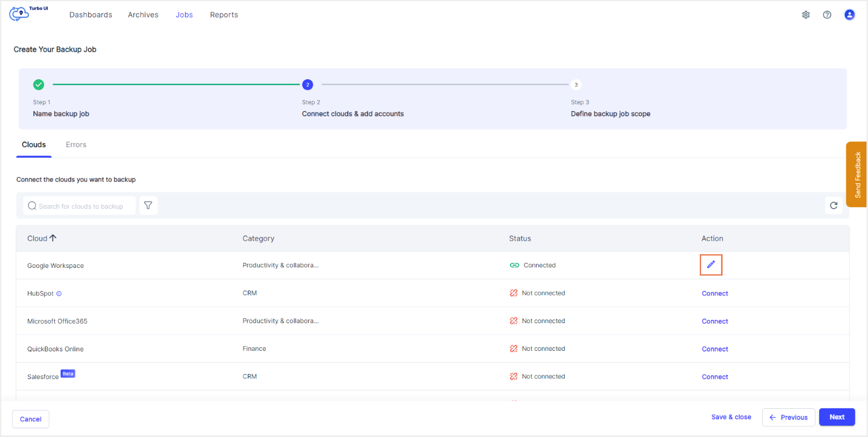Connect QuickBooks Online

point(715,349)
